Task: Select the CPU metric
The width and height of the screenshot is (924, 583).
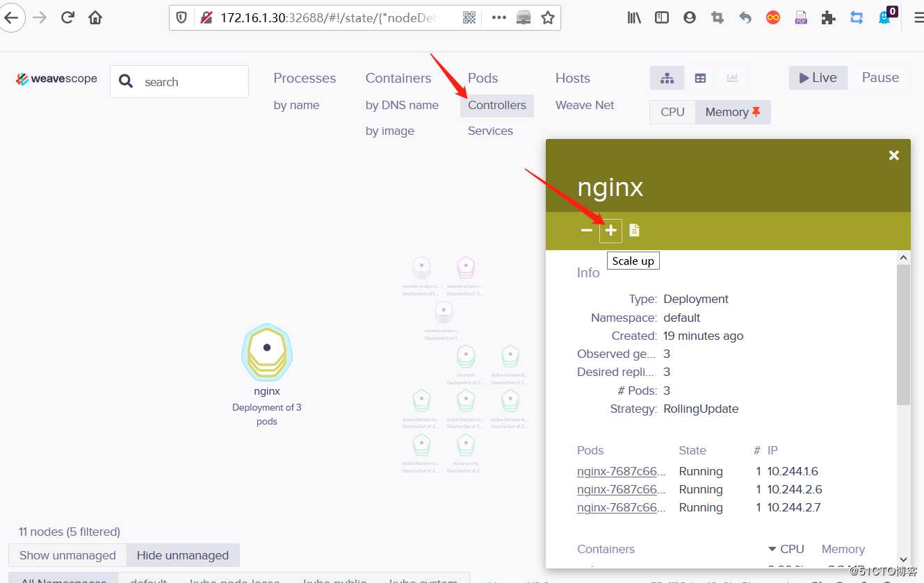Action: pyautogui.click(x=672, y=112)
